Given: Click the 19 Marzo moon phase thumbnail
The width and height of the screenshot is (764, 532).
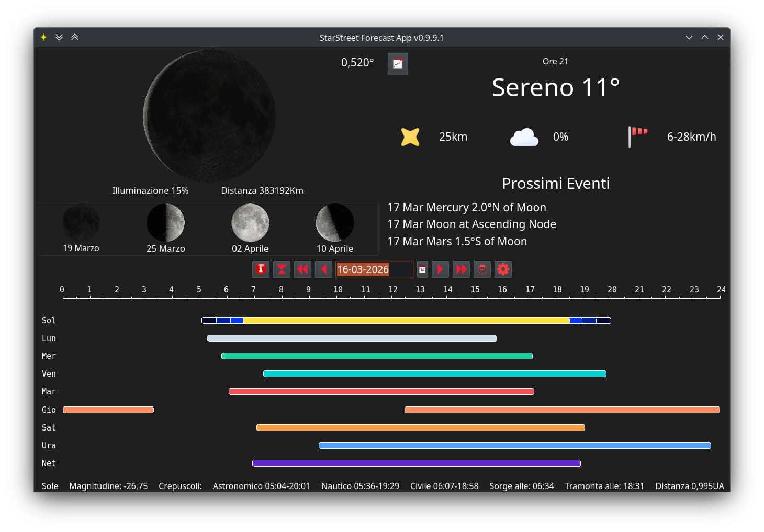Looking at the screenshot, I should point(81,222).
